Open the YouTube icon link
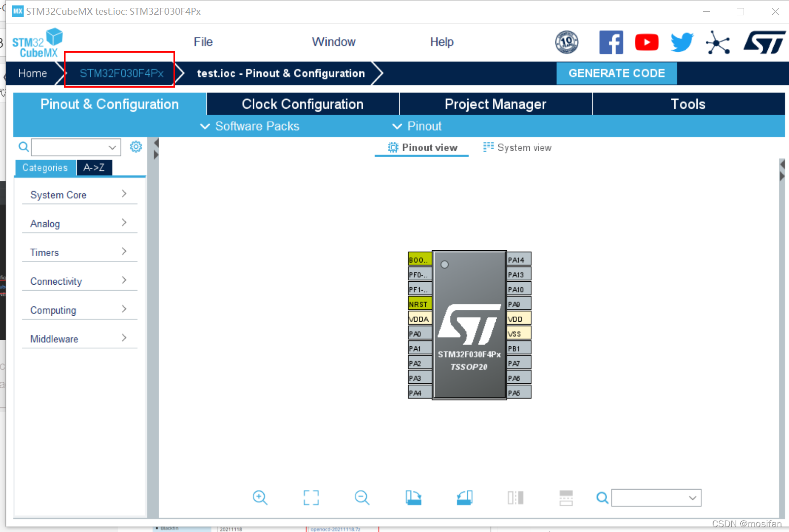The width and height of the screenshot is (789, 532). click(x=647, y=42)
